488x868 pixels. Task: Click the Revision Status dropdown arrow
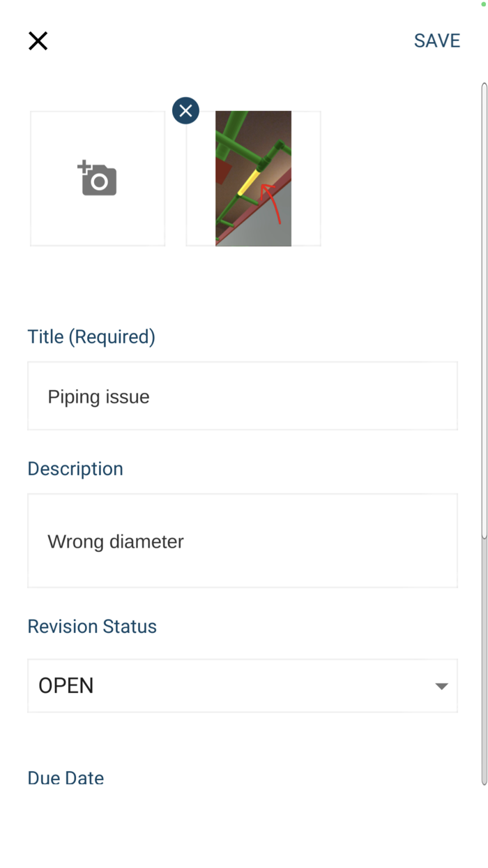pyautogui.click(x=441, y=686)
